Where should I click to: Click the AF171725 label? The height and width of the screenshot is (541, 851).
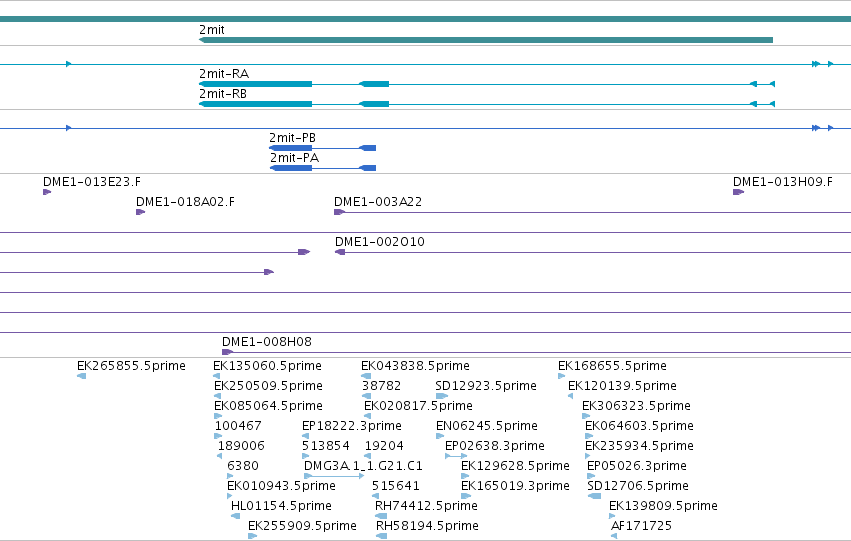click(642, 526)
